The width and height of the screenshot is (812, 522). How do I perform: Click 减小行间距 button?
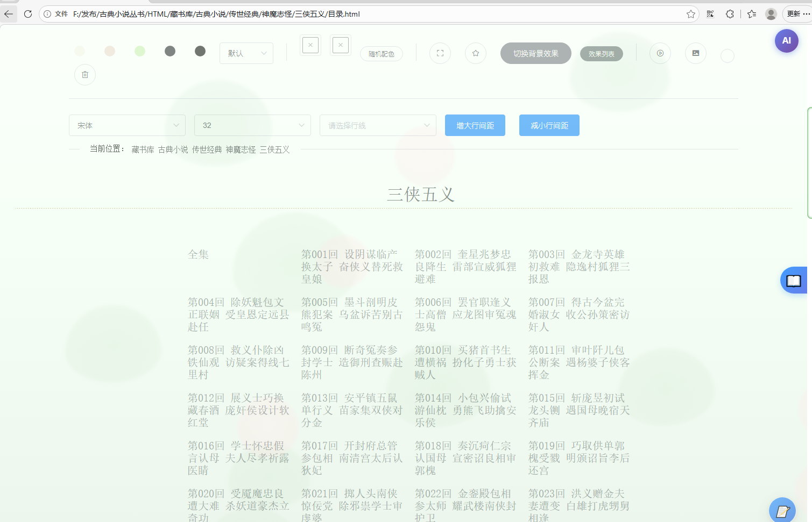[x=549, y=125]
